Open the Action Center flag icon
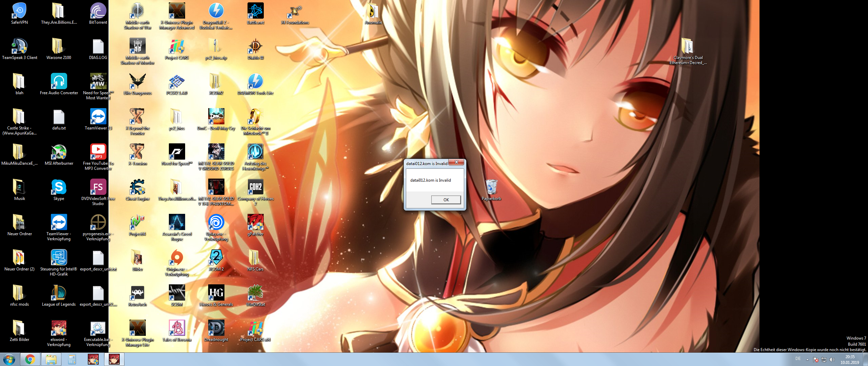Viewport: 868px width, 366px height. click(816, 360)
